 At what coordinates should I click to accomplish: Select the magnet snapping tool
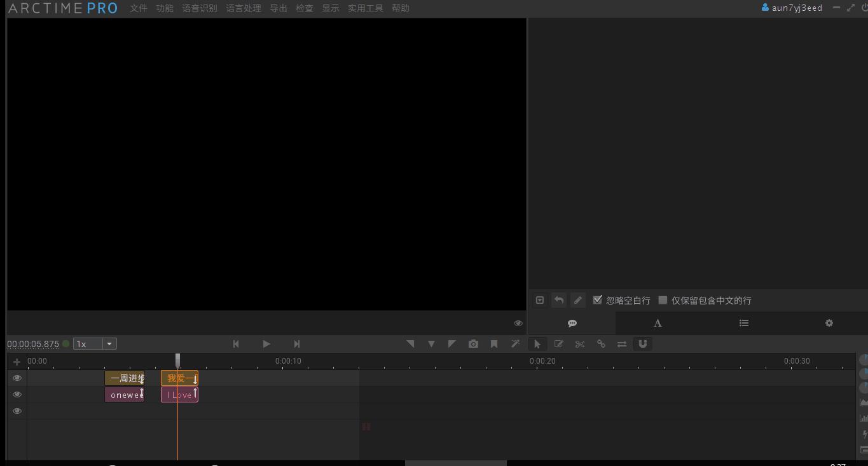643,344
